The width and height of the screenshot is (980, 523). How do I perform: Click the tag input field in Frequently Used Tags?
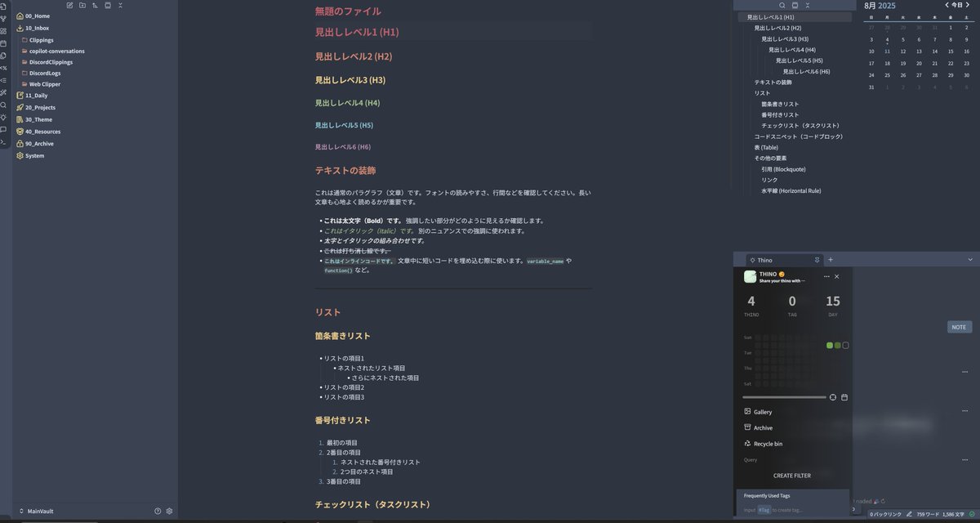[x=792, y=510]
